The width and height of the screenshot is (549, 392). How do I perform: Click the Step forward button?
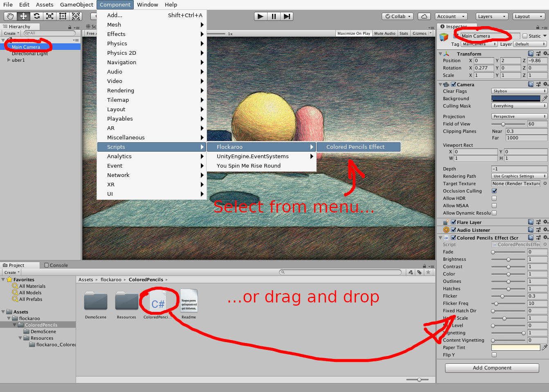[x=287, y=16]
